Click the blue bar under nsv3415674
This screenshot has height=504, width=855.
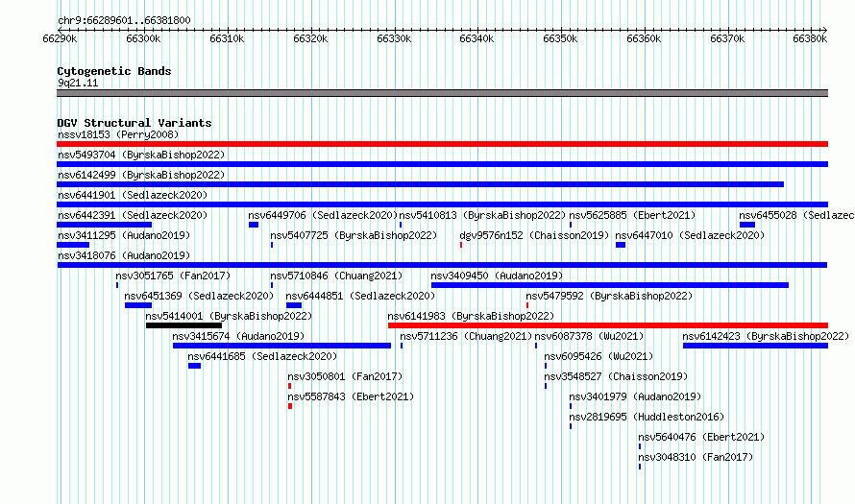pos(281,346)
